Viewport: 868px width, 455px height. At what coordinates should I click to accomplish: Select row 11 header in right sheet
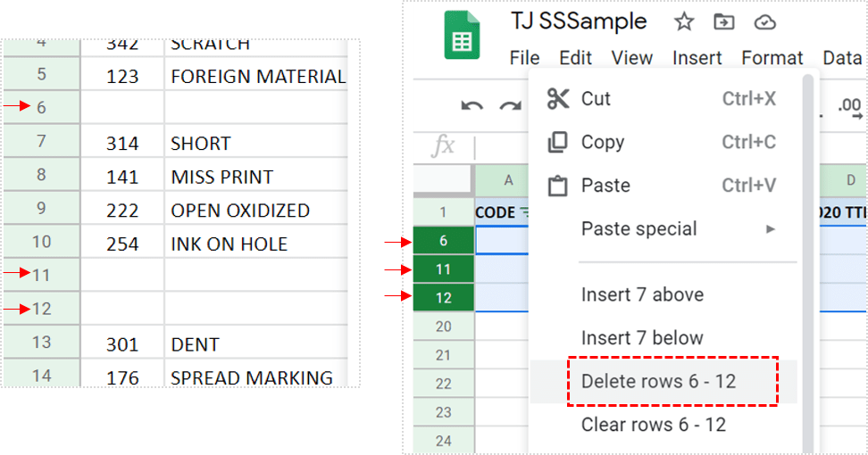[x=444, y=269]
